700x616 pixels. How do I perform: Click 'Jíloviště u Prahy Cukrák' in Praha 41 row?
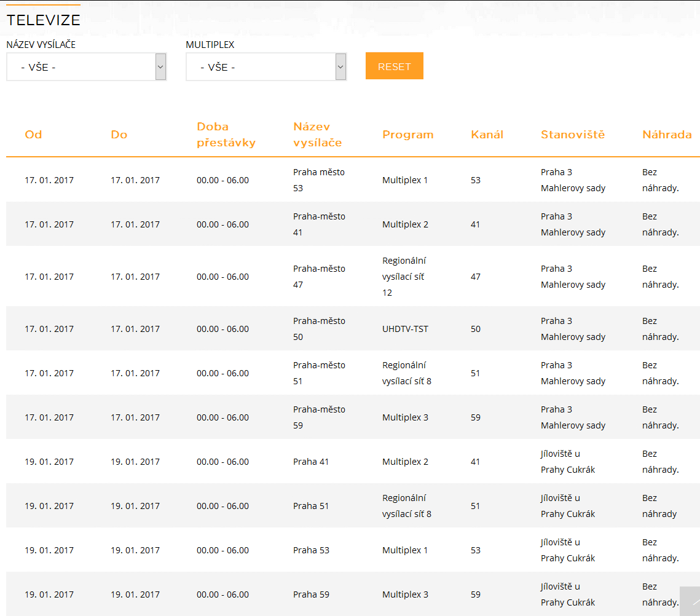[x=568, y=462]
